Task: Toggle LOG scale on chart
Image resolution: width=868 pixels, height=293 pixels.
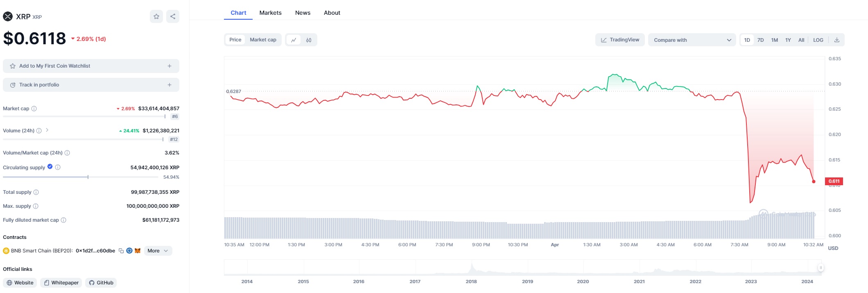Action: pyautogui.click(x=818, y=40)
